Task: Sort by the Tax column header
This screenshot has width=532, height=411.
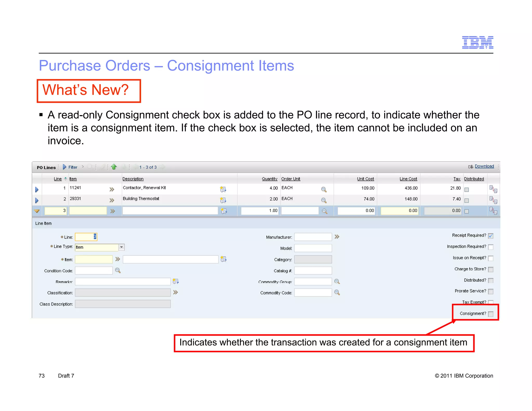Action: click(x=457, y=179)
